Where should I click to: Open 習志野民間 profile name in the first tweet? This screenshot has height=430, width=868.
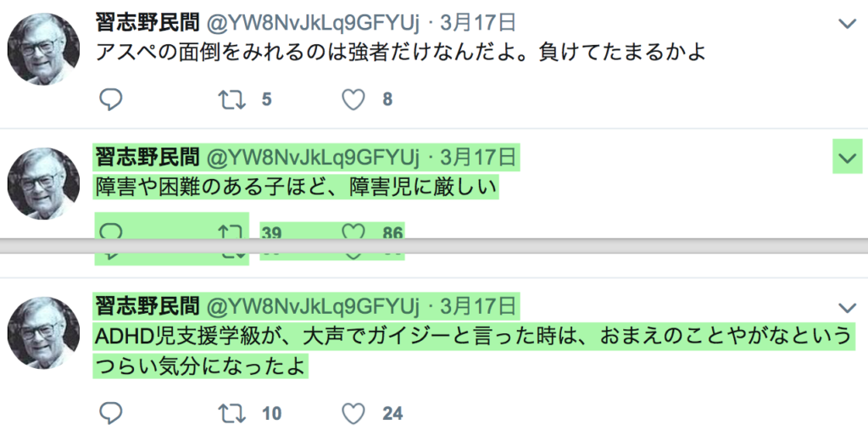coord(147,23)
